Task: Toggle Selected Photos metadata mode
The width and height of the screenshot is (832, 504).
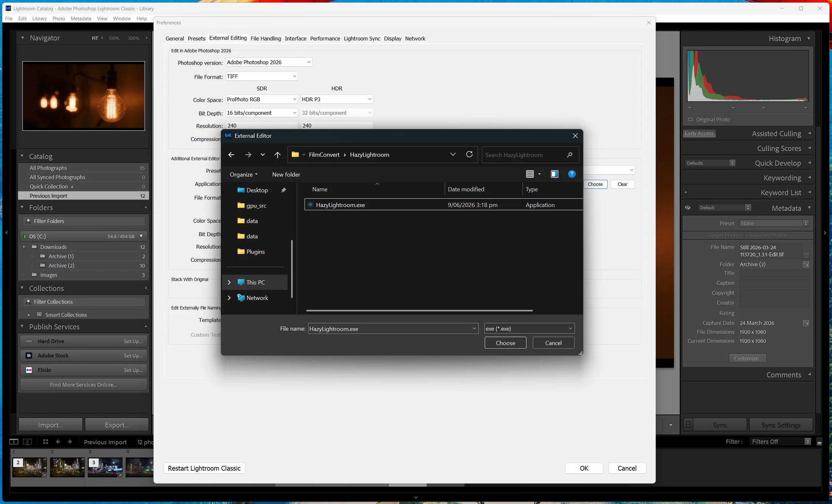Action: pos(768,235)
